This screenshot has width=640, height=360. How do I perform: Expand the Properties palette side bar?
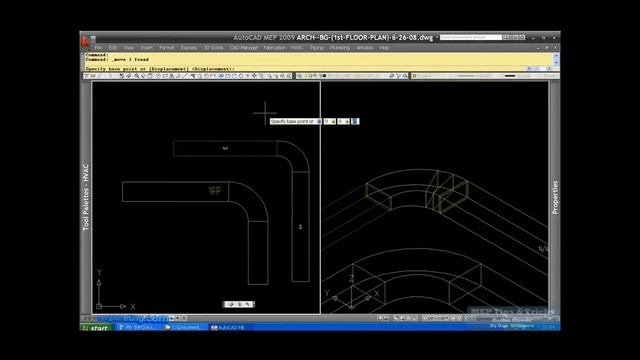pyautogui.click(x=555, y=198)
